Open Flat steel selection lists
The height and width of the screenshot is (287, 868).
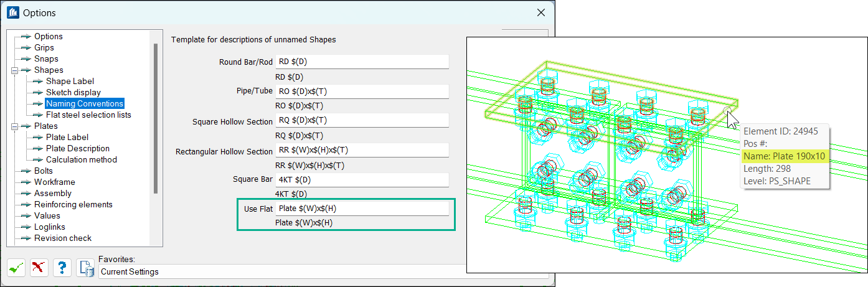tap(88, 115)
